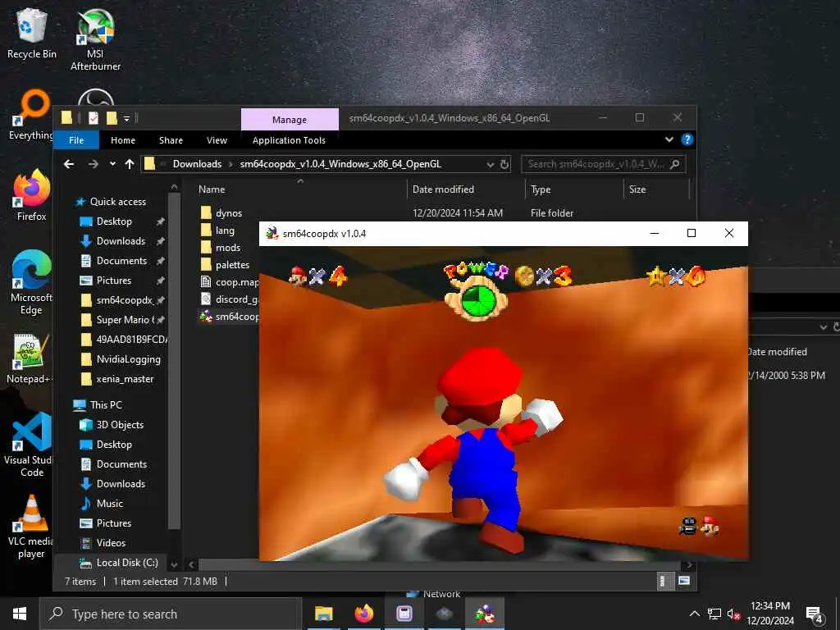Open the Application Tools ribbon tab
Viewport: 840px width, 630px height.
click(x=289, y=139)
